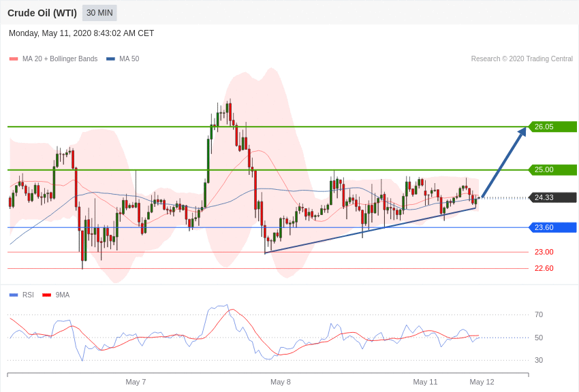Click the 25.00 green resistance price label
The height and width of the screenshot is (392, 579).
(x=553, y=169)
